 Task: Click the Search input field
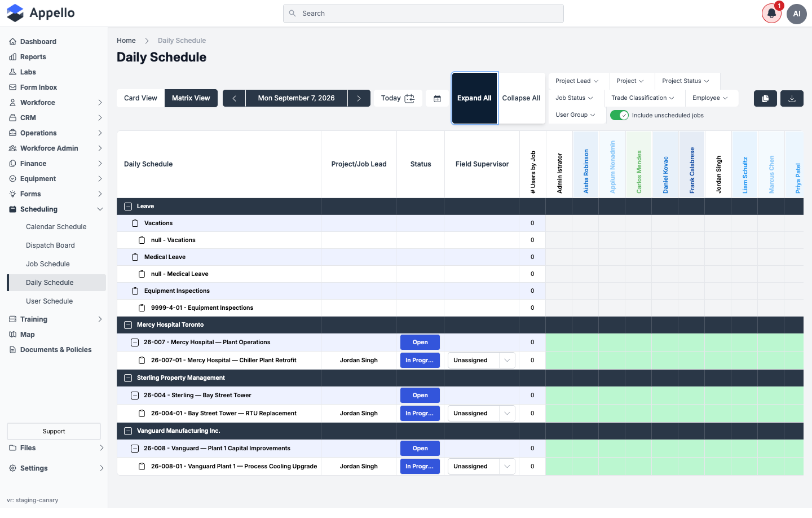(x=423, y=14)
